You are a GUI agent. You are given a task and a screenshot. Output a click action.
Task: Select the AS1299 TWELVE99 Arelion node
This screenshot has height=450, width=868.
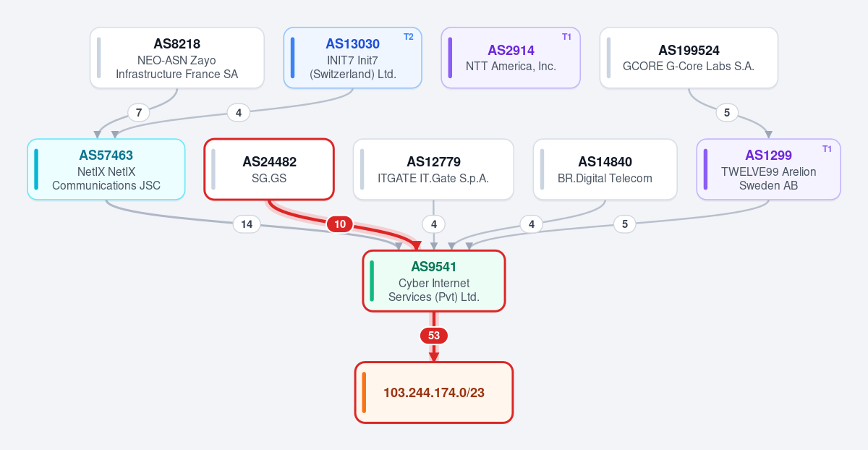coord(768,169)
